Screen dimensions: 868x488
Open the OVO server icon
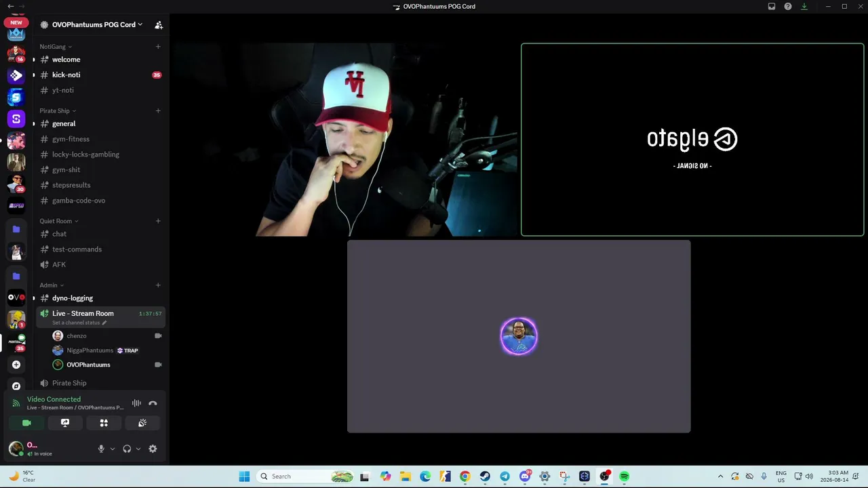click(16, 298)
